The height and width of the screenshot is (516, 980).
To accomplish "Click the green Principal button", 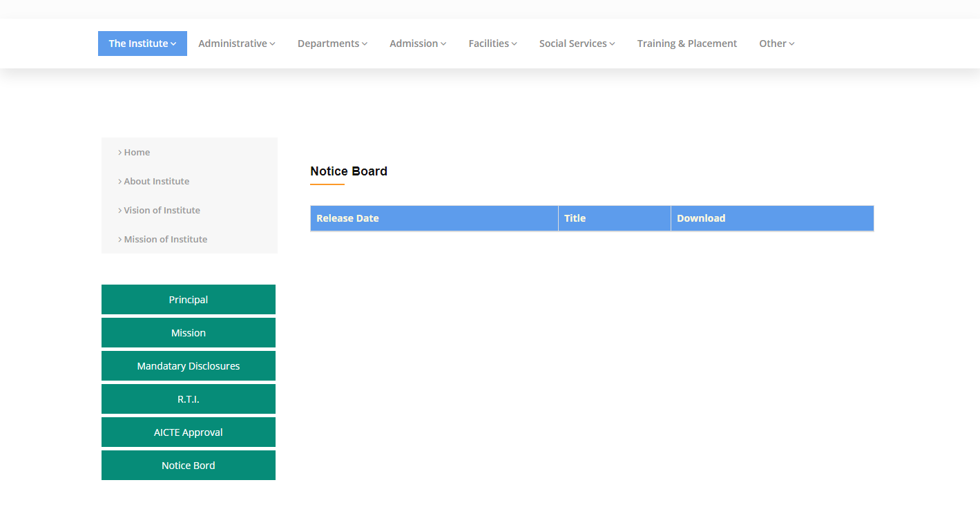I will coord(189,300).
